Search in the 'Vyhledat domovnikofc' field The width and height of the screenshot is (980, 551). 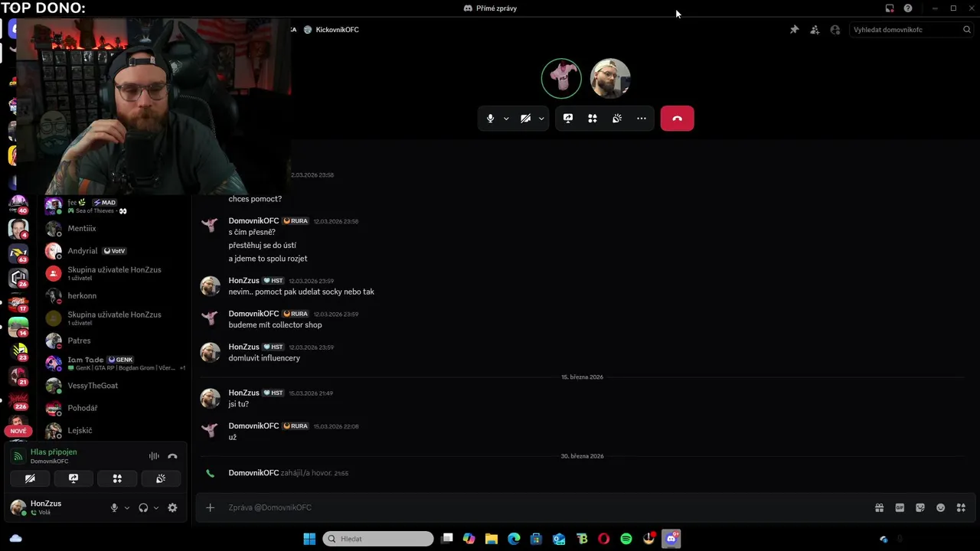[x=911, y=30]
